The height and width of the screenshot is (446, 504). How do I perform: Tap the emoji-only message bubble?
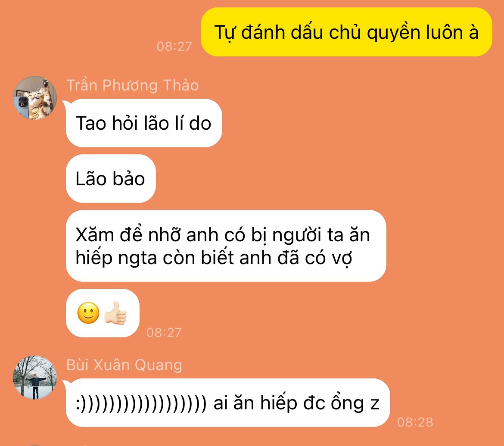(103, 313)
